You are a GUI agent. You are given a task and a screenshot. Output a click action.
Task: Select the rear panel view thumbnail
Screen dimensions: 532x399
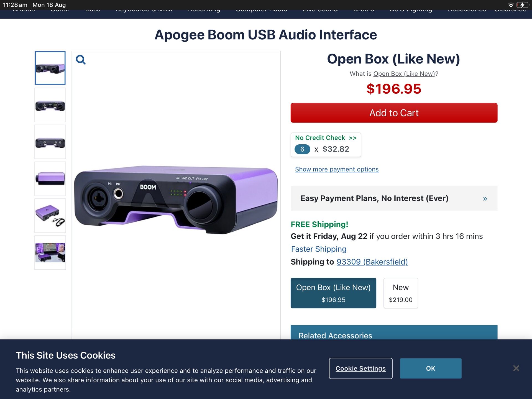(50, 142)
